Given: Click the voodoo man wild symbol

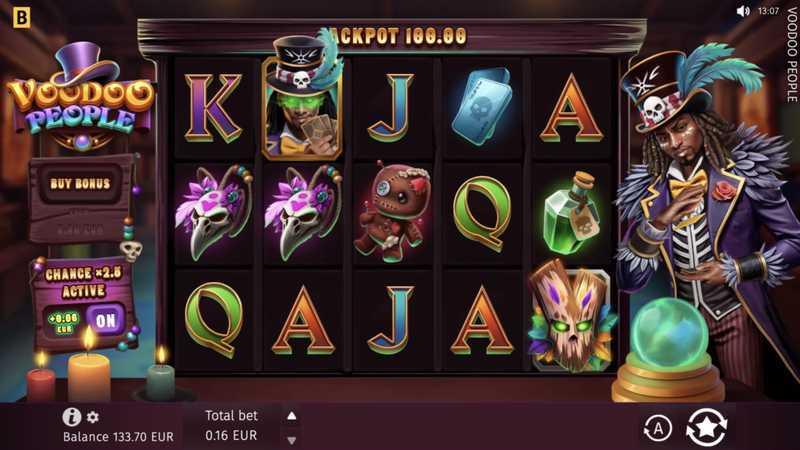Looking at the screenshot, I should [x=302, y=98].
